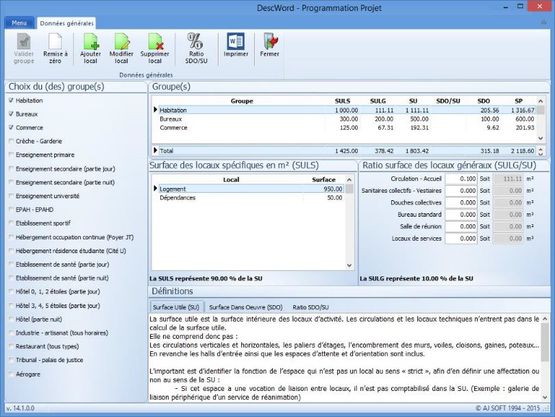
Task: Select Données générales ribbon tab
Action: (x=67, y=23)
